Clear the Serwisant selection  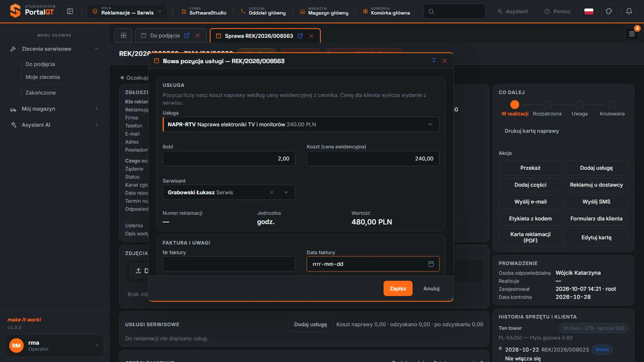pyautogui.click(x=272, y=192)
